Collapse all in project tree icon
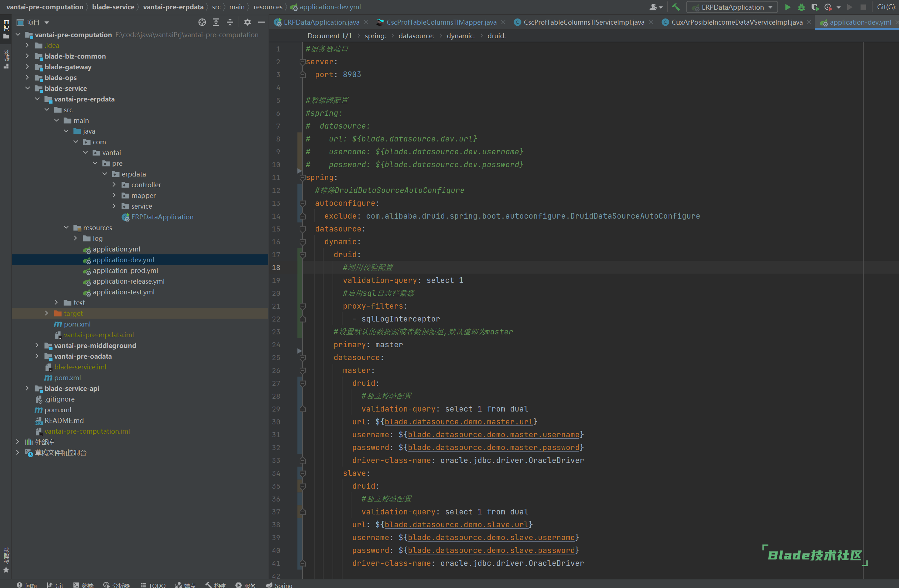This screenshot has height=588, width=899. click(x=230, y=22)
